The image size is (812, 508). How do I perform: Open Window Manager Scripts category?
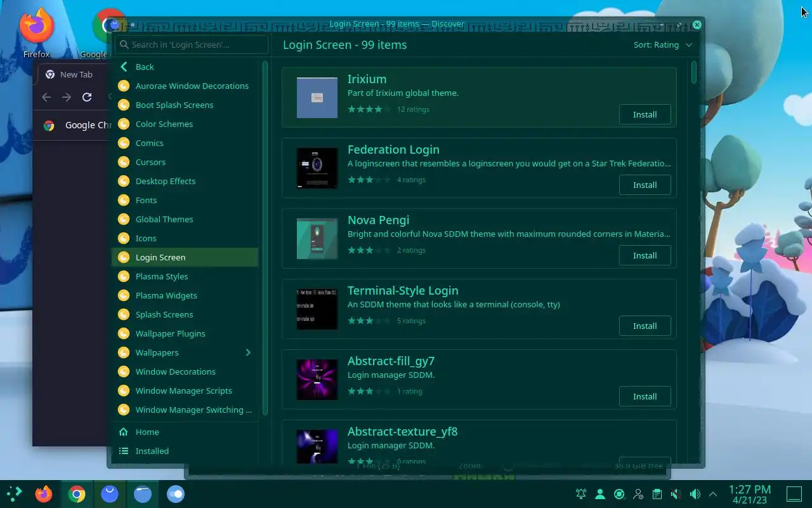click(x=185, y=391)
